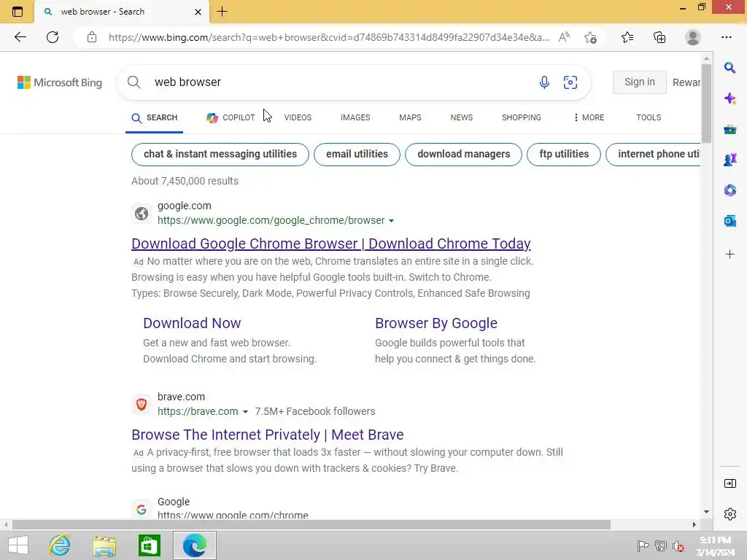Click the muted volume tray icon
This screenshot has width=747, height=560.
[678, 546]
